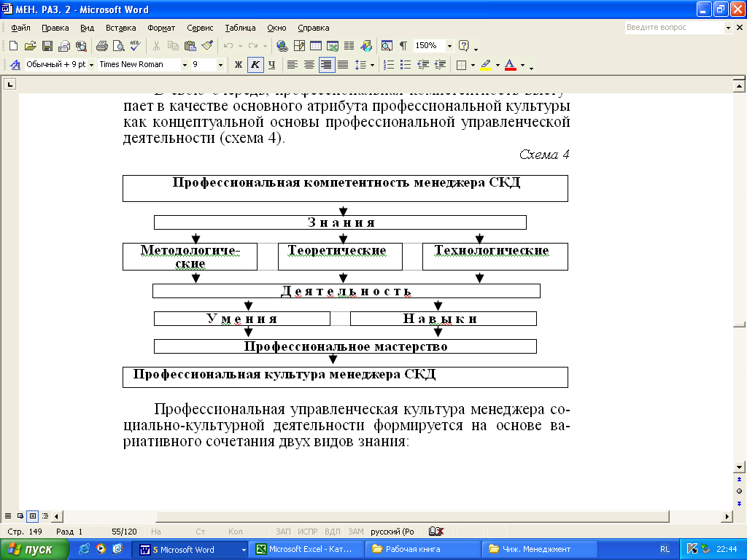Undo the last action

point(228,46)
